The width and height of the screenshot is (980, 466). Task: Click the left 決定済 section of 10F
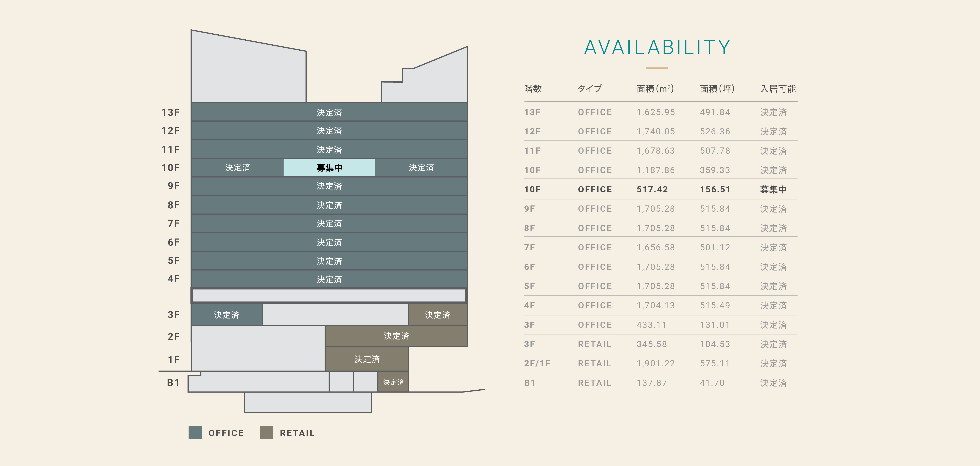pyautogui.click(x=237, y=168)
